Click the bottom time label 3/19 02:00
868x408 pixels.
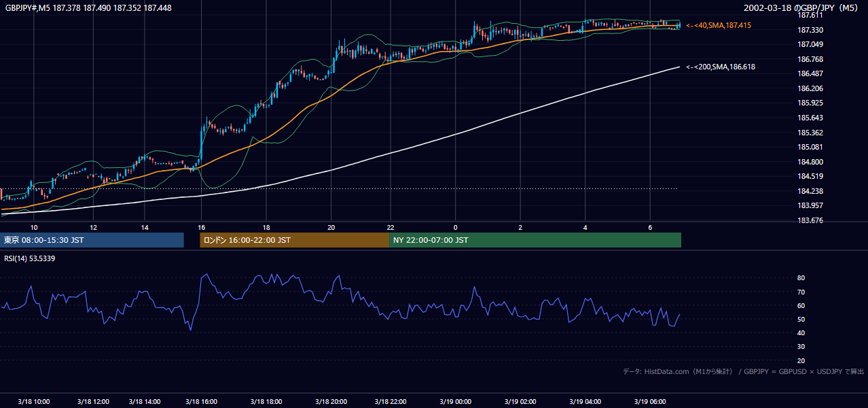(520, 401)
